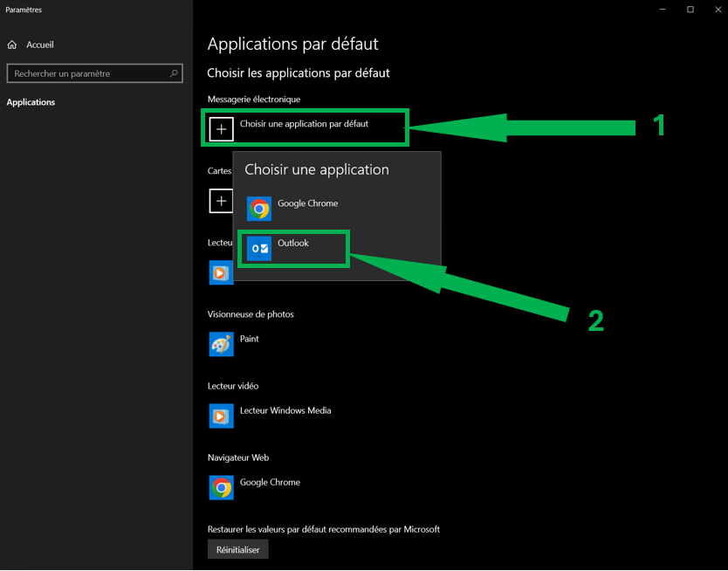
Task: Click the Paramètres window title
Action: point(24,10)
